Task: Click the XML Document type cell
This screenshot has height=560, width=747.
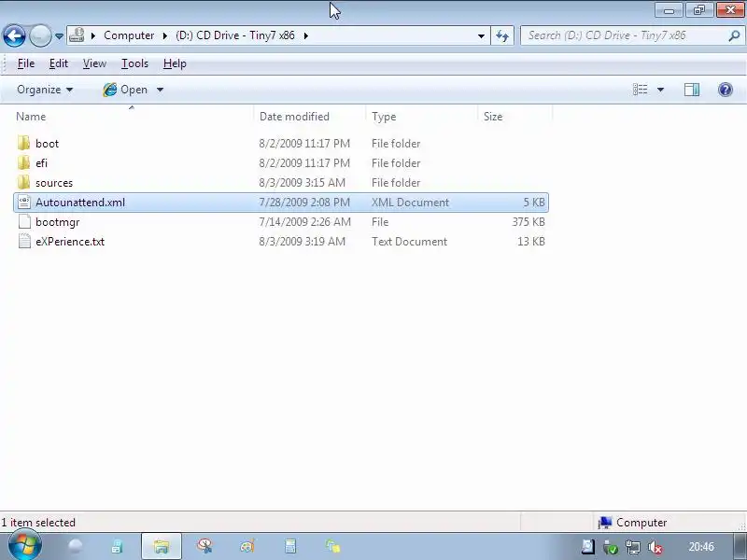Action: (410, 203)
